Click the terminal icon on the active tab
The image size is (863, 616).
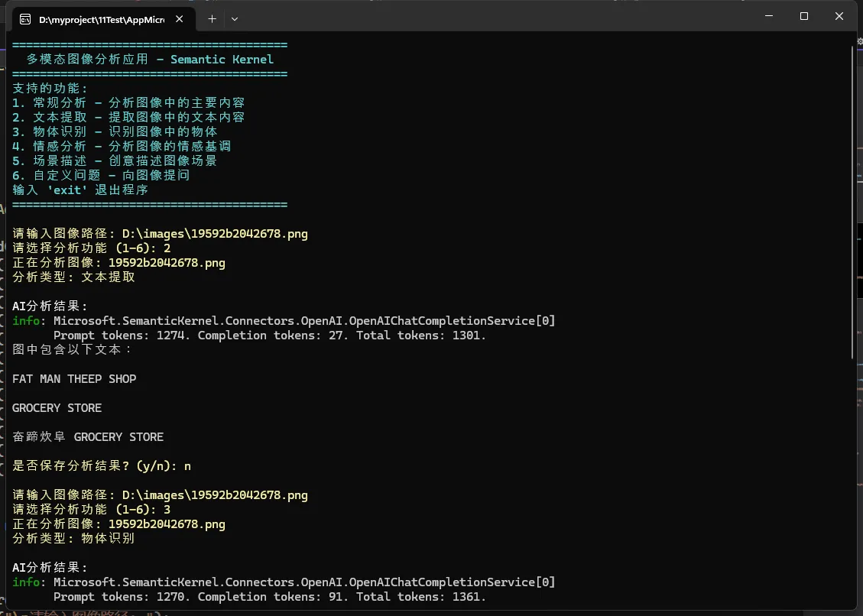pyautogui.click(x=25, y=19)
